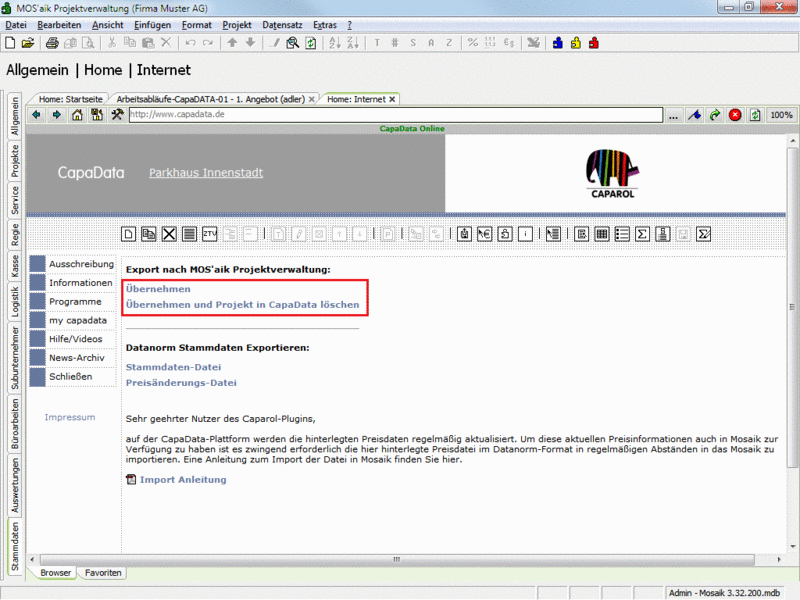The width and height of the screenshot is (800, 600).
Task: Click the CapaData new page icon
Action: 128,234
